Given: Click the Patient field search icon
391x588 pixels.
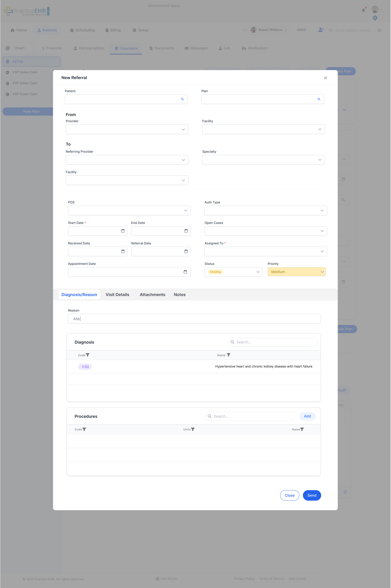Looking at the screenshot, I should 182,99.
